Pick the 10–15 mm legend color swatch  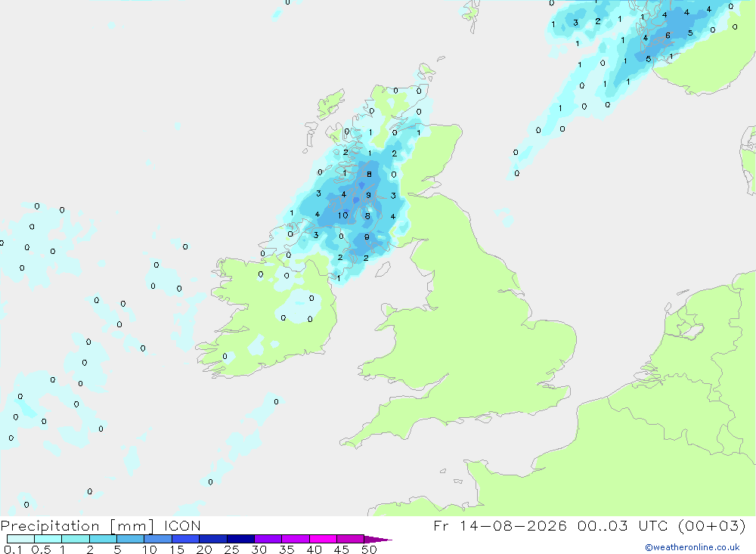pyautogui.click(x=158, y=539)
